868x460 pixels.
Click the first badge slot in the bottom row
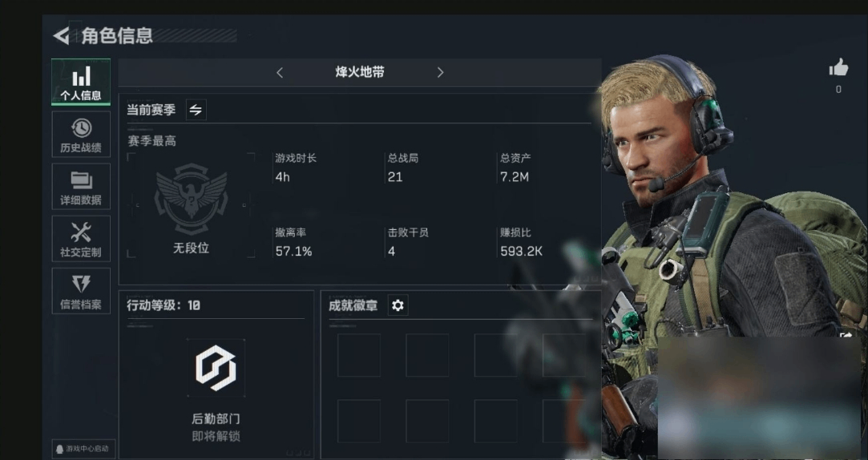[359, 421]
